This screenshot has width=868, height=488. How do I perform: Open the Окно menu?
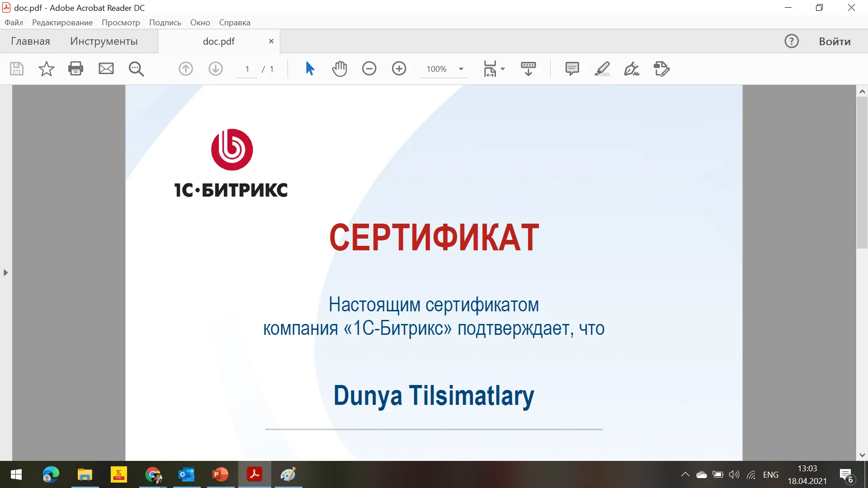pos(200,23)
